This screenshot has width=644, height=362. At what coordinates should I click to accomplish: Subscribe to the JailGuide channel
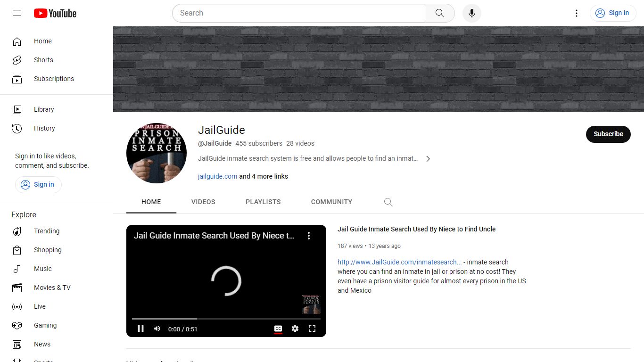pos(608,134)
